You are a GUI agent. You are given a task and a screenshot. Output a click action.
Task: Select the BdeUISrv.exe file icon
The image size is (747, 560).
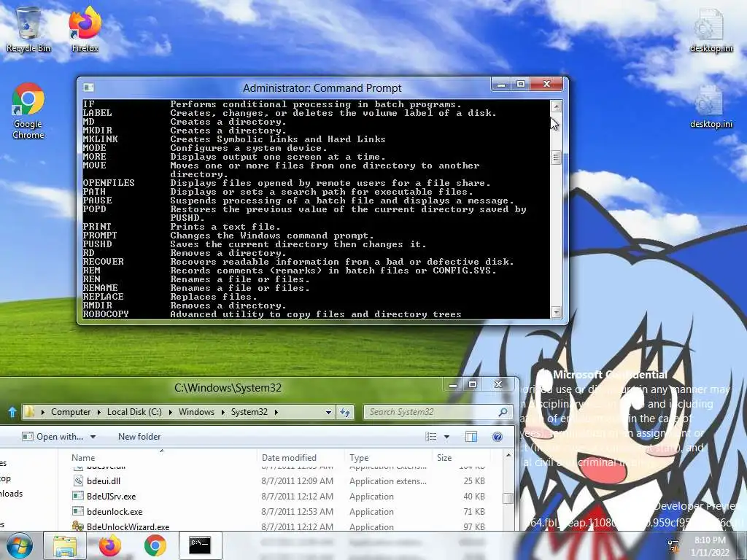(x=78, y=496)
